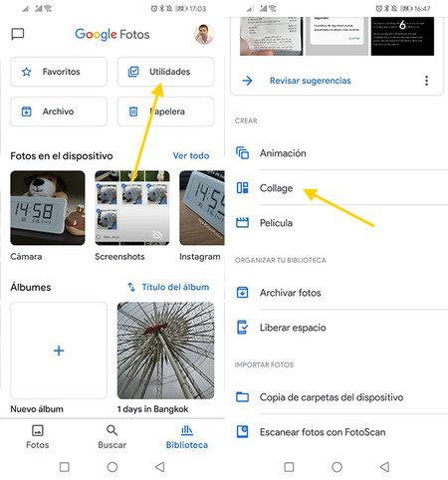Image resolution: width=448 pixels, height=480 pixels.
Task: Click the folder icon for device folders
Action: tap(242, 397)
